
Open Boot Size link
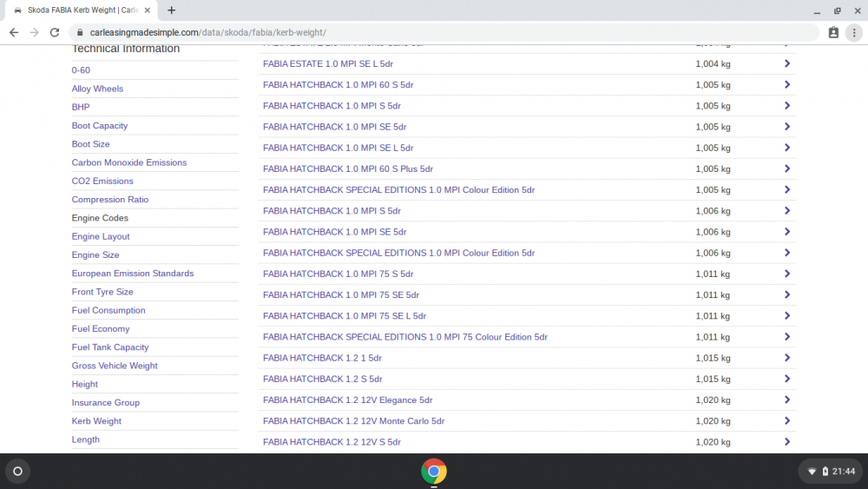coord(91,144)
